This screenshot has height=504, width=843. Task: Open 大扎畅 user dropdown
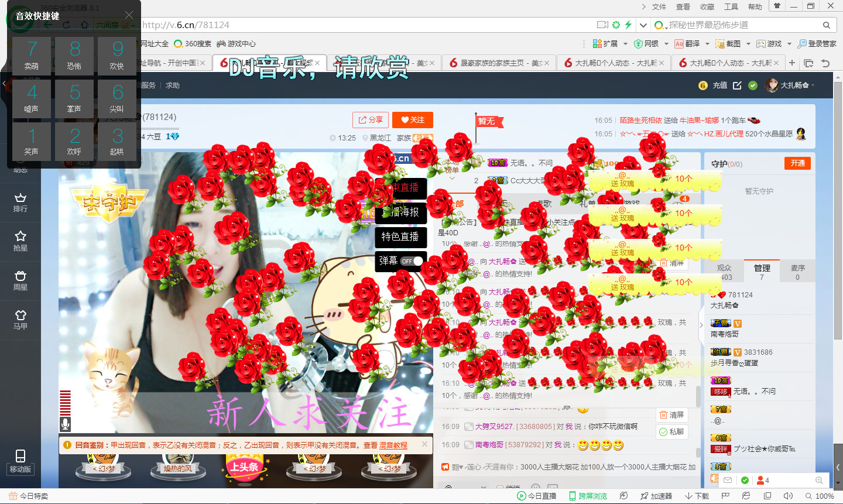pyautogui.click(x=790, y=85)
